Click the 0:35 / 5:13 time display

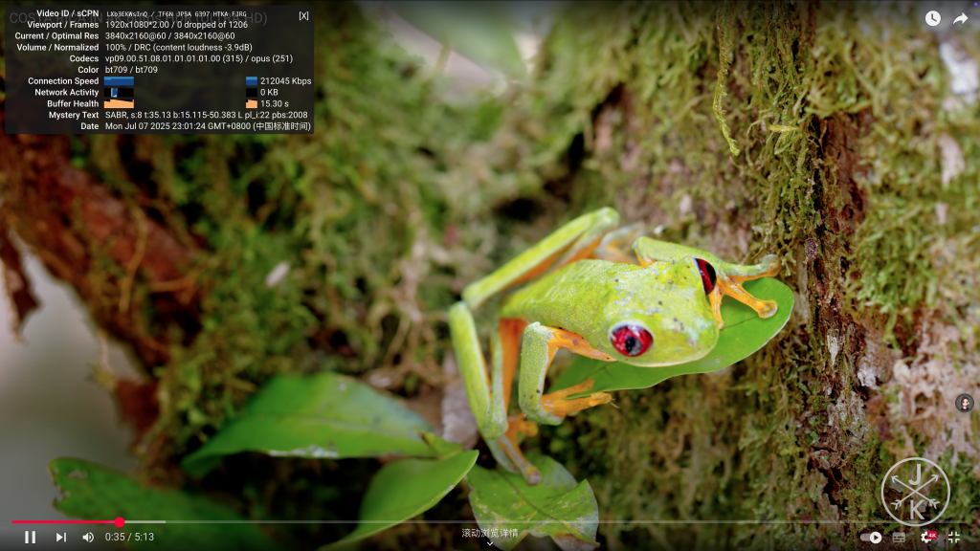pos(129,537)
